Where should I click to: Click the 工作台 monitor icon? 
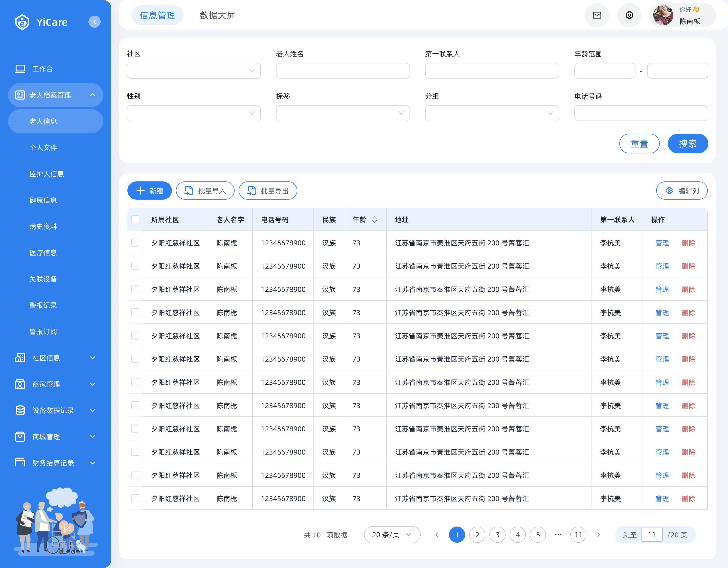(x=20, y=69)
